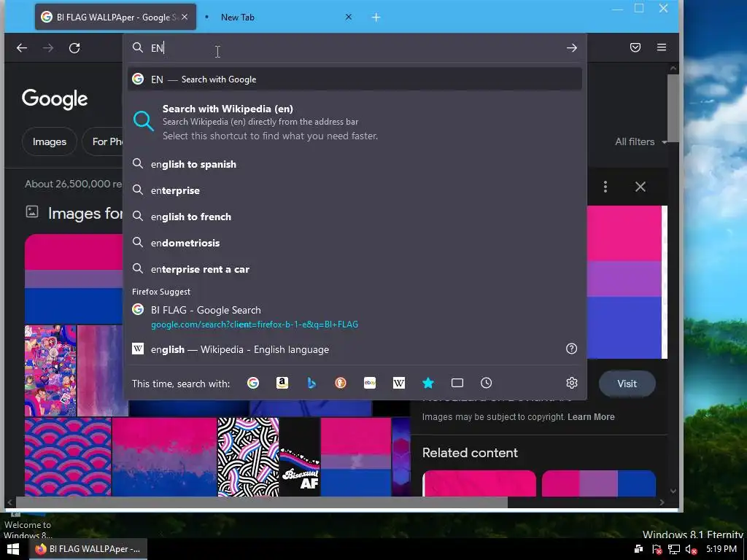This screenshot has height=560, width=747.
Task: Choose suggestion endometriosis
Action: pyautogui.click(x=355, y=242)
